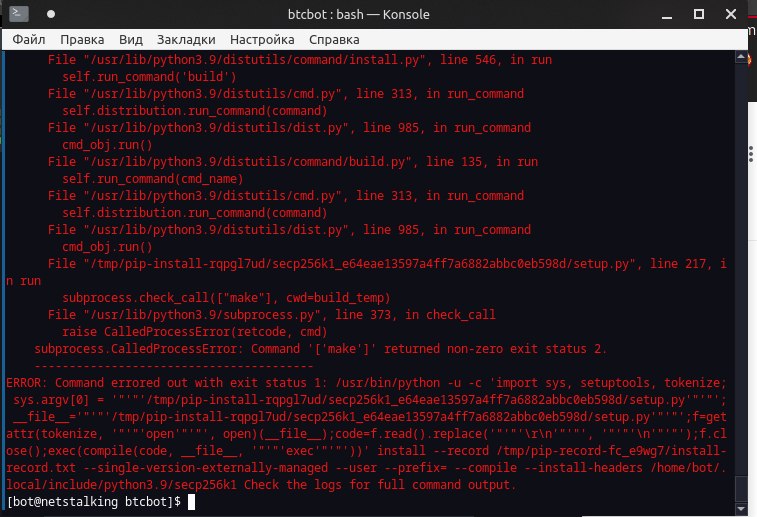
Task: Close the Konsole window
Action: click(x=731, y=14)
